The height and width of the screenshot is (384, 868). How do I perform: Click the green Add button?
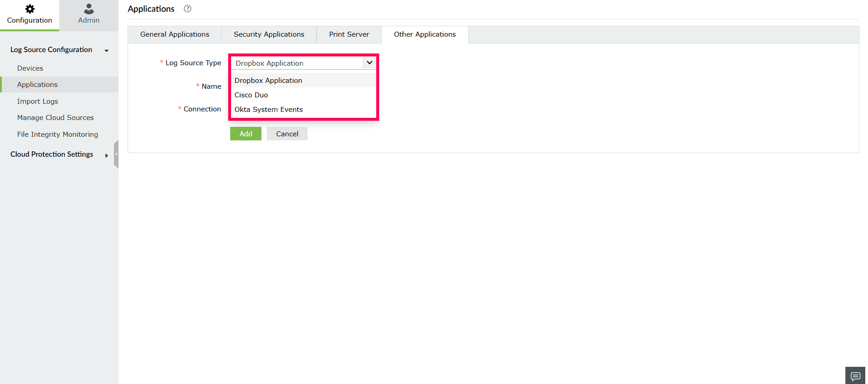[246, 134]
